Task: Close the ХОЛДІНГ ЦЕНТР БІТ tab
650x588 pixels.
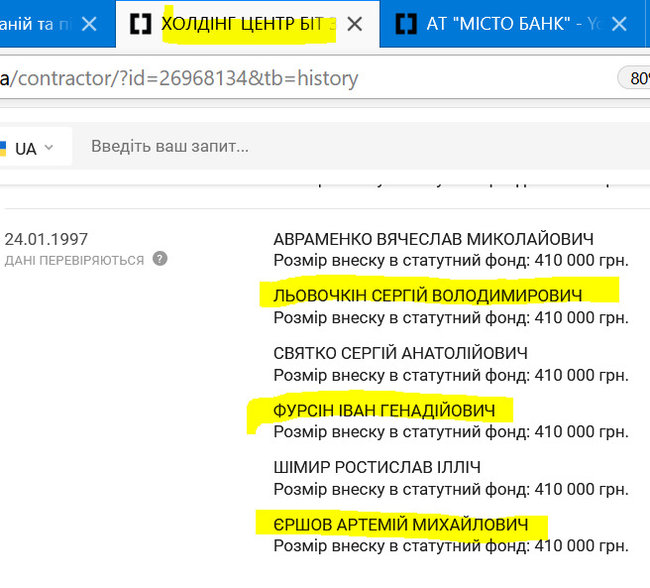Action: pyautogui.click(x=354, y=24)
